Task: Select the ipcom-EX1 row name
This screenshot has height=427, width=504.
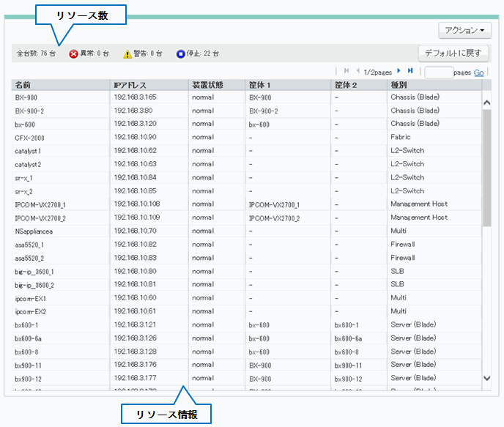Action: (31, 299)
